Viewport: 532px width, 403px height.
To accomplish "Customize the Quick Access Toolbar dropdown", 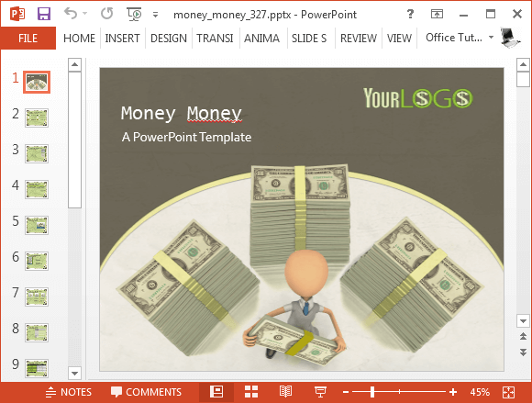I will tap(155, 15).
